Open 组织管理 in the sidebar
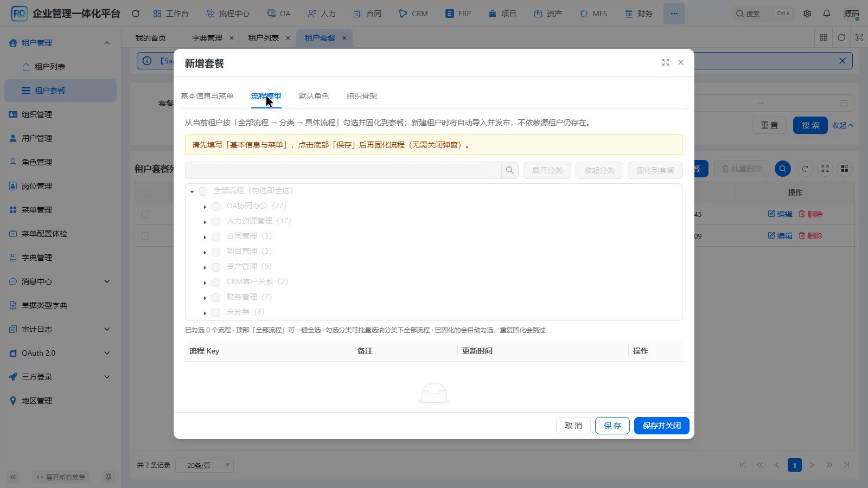 [60, 114]
